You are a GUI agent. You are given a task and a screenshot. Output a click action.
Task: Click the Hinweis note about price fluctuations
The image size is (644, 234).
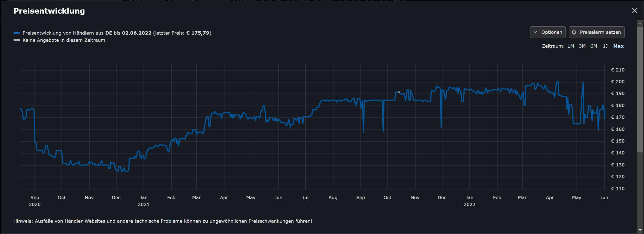[x=163, y=221]
